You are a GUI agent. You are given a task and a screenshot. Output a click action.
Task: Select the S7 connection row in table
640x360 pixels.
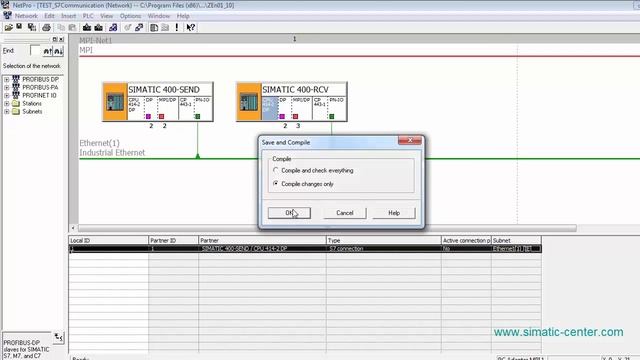click(305, 249)
